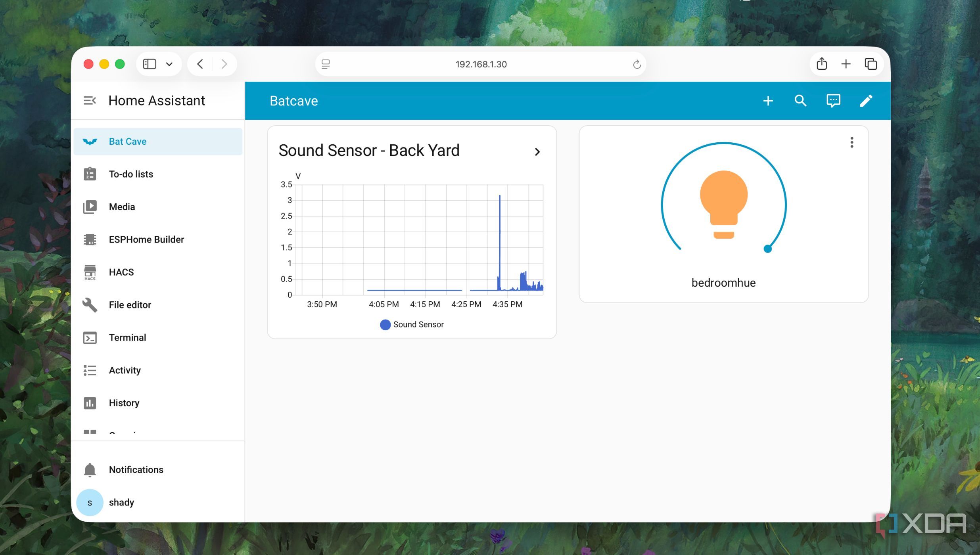The width and height of the screenshot is (980, 555).
Task: Click the History chart icon
Action: tap(90, 403)
